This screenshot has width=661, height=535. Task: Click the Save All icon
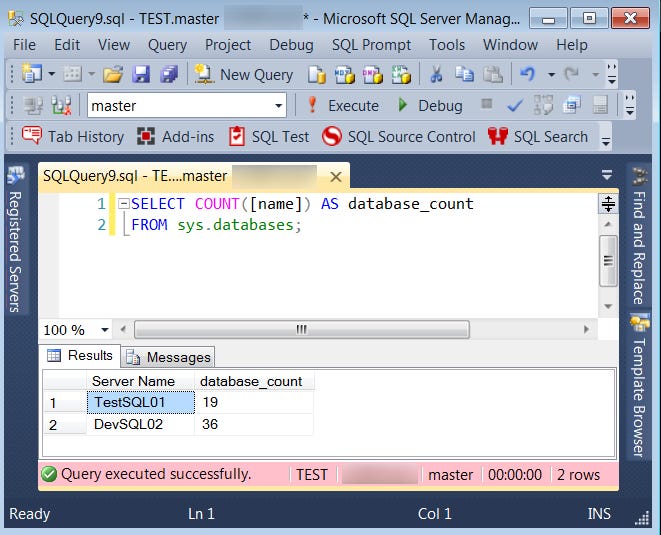click(169, 74)
